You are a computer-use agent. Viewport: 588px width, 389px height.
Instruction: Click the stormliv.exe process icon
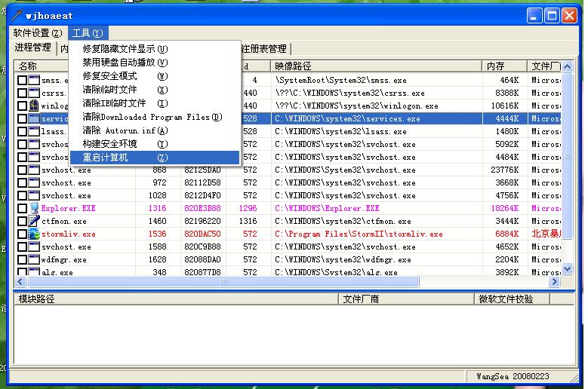coord(34,234)
